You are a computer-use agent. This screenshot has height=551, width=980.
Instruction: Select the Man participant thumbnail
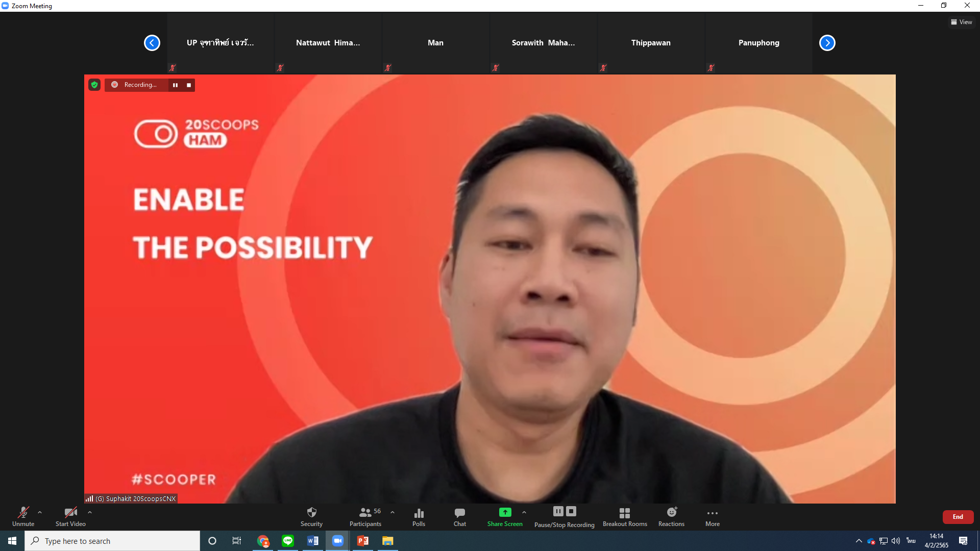(436, 43)
